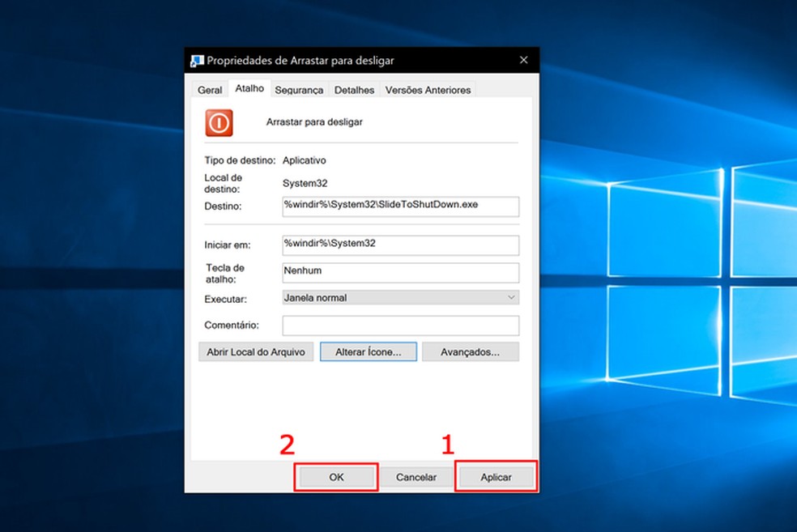Image resolution: width=797 pixels, height=532 pixels.
Task: Focus the Tecla de atalho field
Action: click(x=400, y=272)
